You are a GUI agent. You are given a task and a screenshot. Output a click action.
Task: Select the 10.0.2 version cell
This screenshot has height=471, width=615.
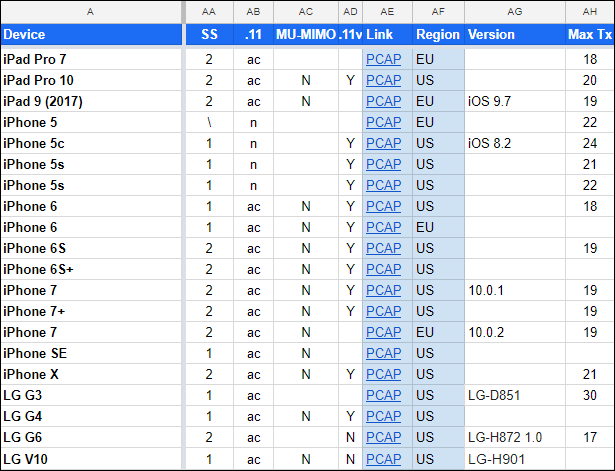[x=515, y=332]
